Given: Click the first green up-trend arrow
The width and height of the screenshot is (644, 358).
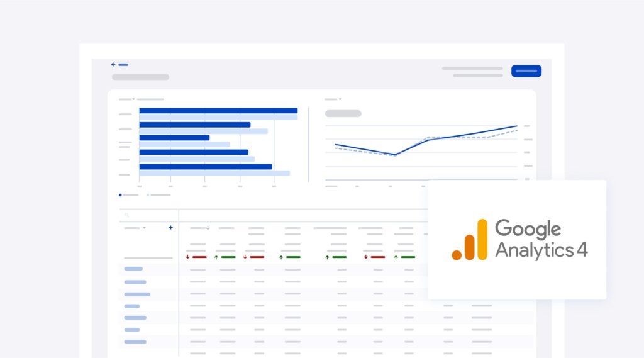Looking at the screenshot, I should click(x=216, y=257).
